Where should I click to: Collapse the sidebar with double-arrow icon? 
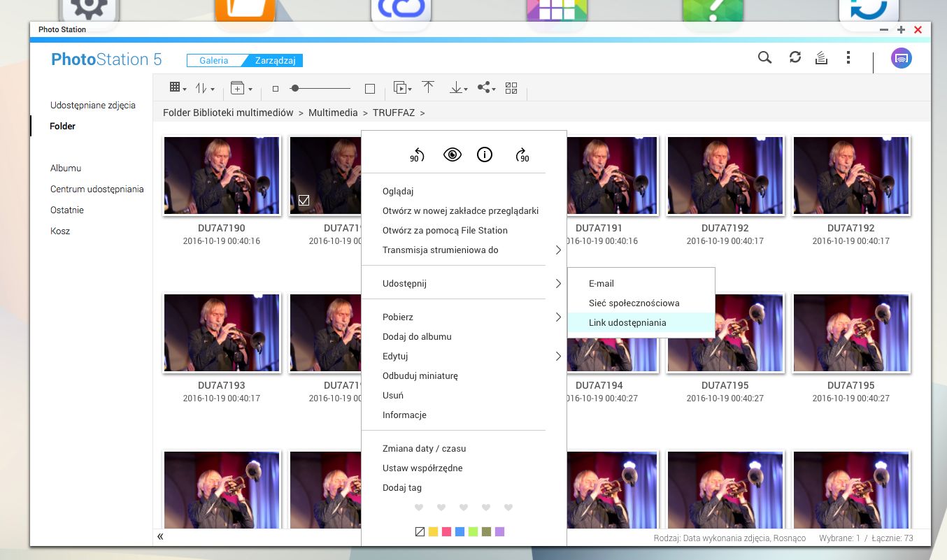[160, 537]
